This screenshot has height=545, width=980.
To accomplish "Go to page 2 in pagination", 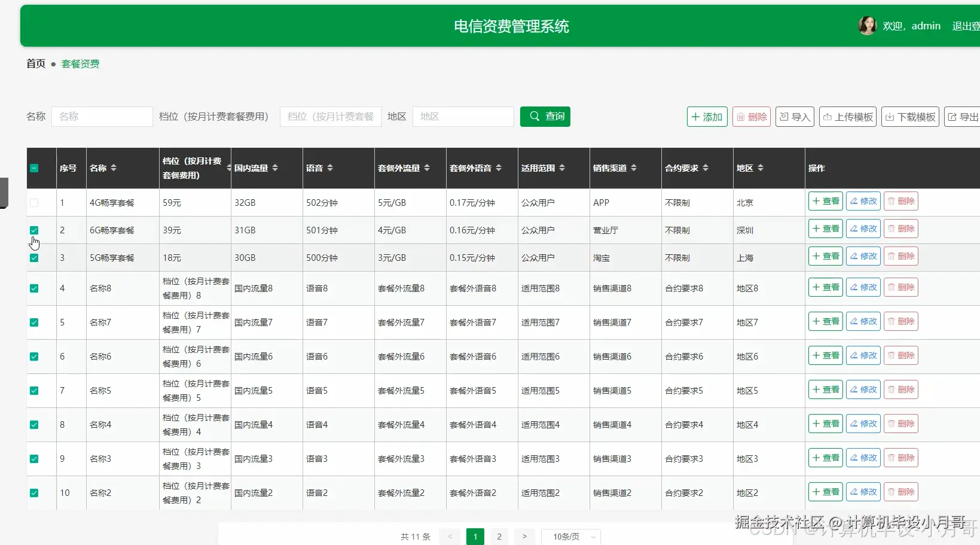I will coord(499,537).
